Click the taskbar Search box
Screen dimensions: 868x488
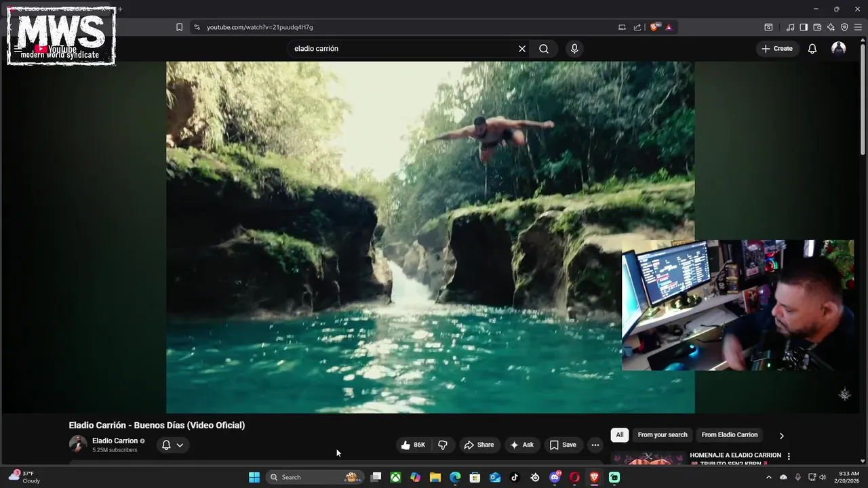coord(314,477)
